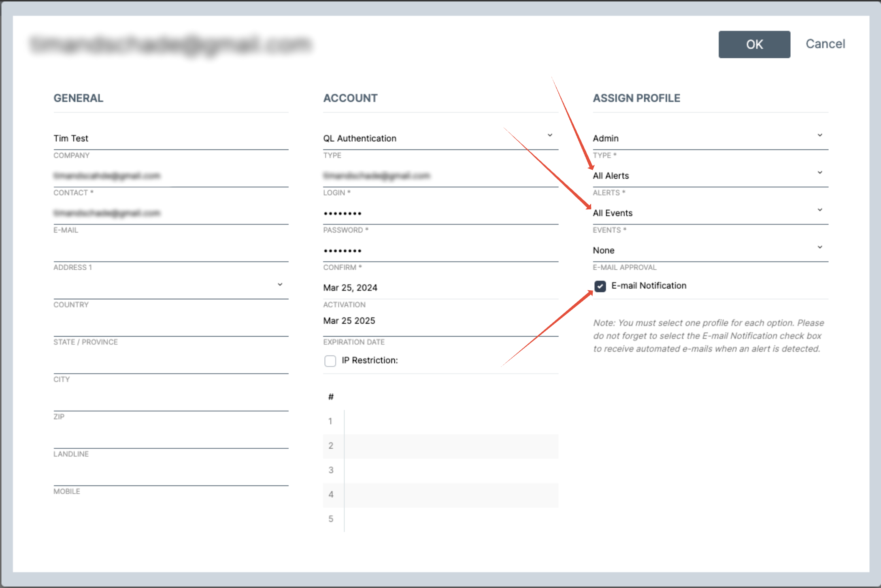
Task: Click the Address 1 input field
Action: click(x=170, y=251)
